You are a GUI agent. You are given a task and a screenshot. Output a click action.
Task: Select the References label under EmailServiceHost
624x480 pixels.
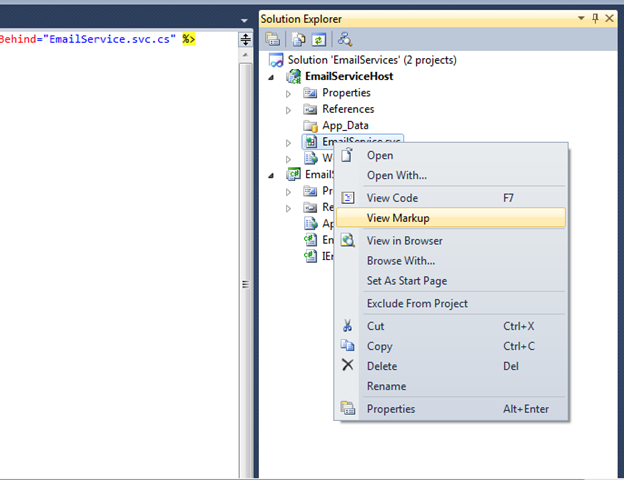point(348,109)
